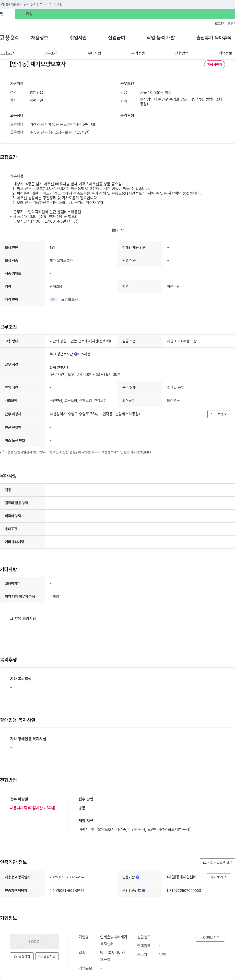Viewport: 235px width, 980px height.
Task: Click registration date 2025.07.02 14:34:34
Action: pos(67,877)
